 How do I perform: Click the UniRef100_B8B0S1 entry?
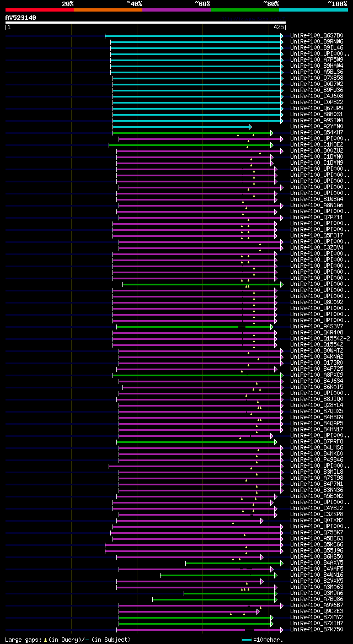coord(317,114)
